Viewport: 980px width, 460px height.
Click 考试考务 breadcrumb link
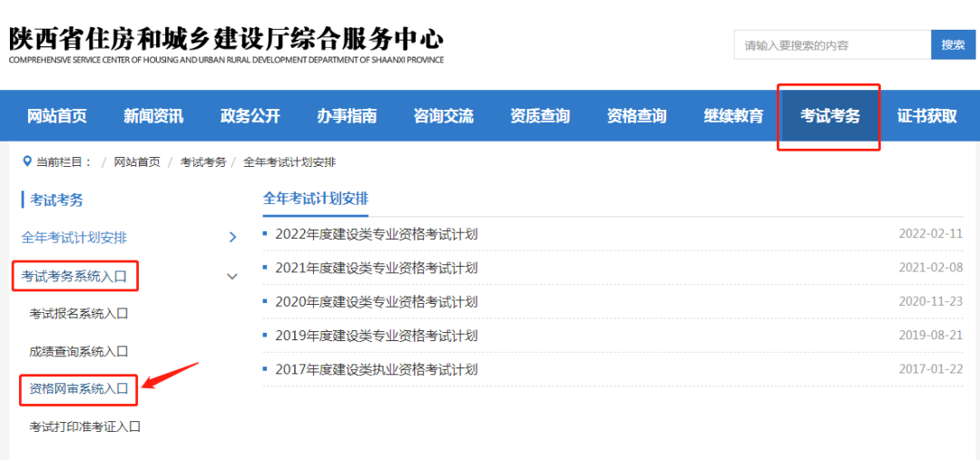tap(203, 162)
